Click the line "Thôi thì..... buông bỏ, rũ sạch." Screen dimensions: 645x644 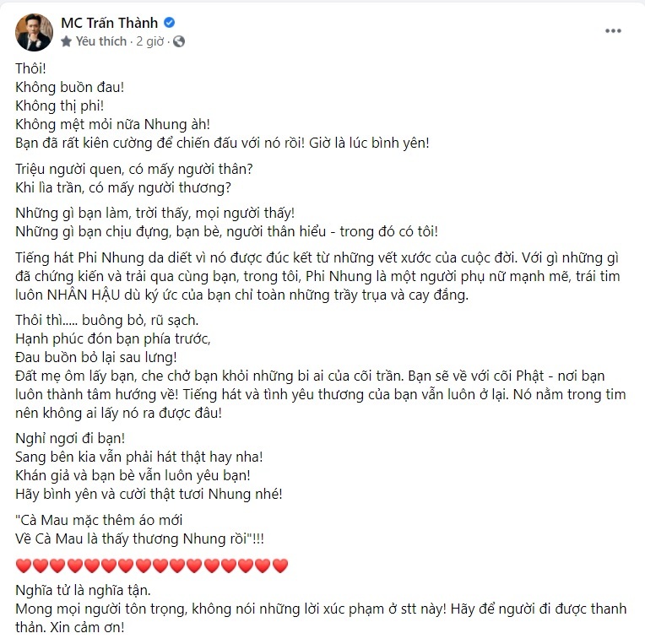pos(107,321)
